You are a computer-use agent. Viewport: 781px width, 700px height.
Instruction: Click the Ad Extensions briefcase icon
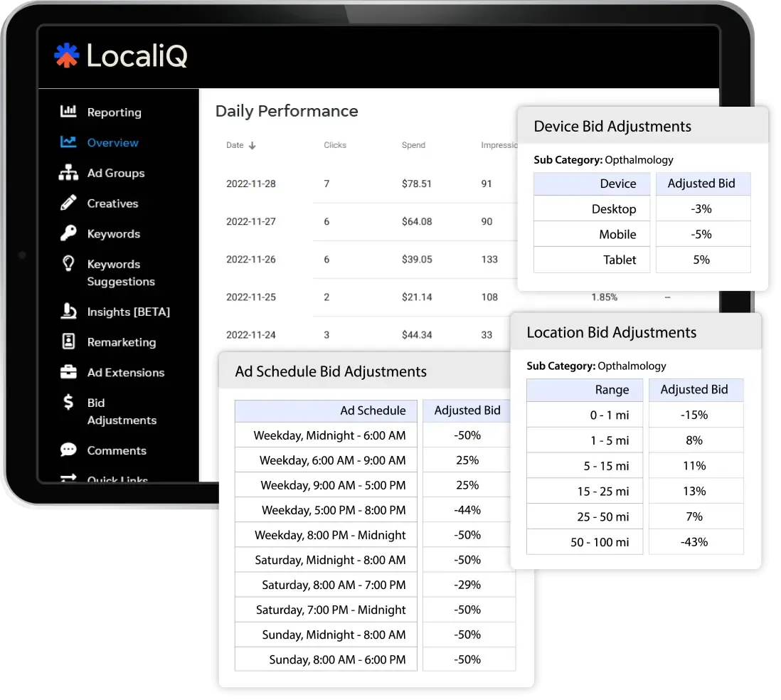(68, 371)
